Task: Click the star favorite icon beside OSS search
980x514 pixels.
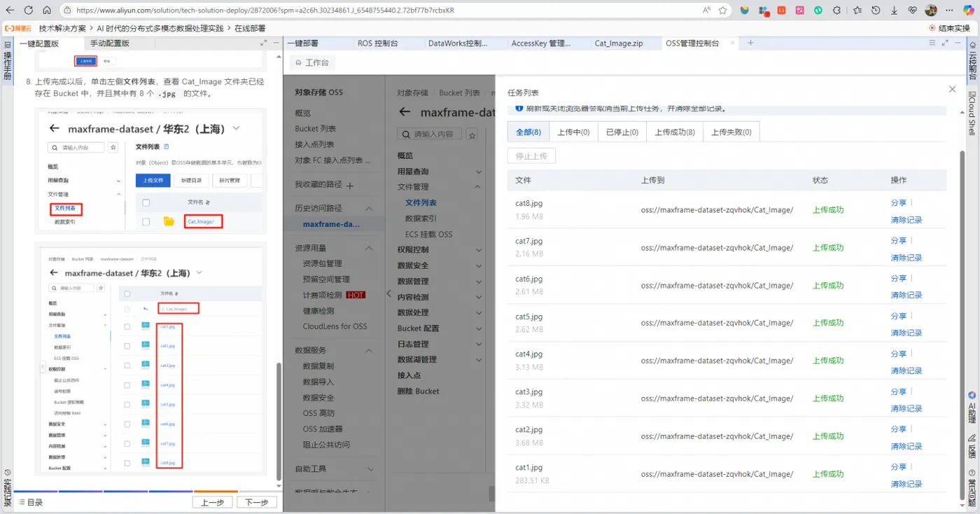Action: pyautogui.click(x=472, y=134)
